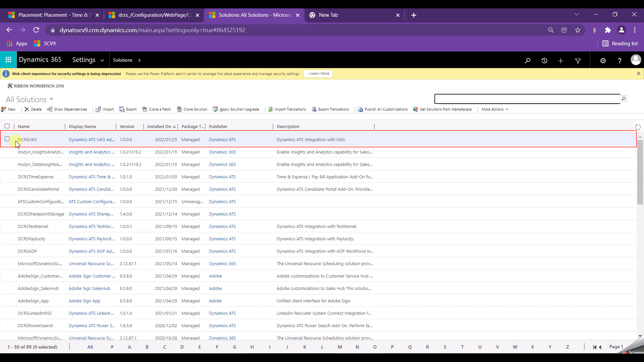Viewport: 644px width, 362px height.
Task: Filter list by All in alphabet bar
Action: pos(90,347)
